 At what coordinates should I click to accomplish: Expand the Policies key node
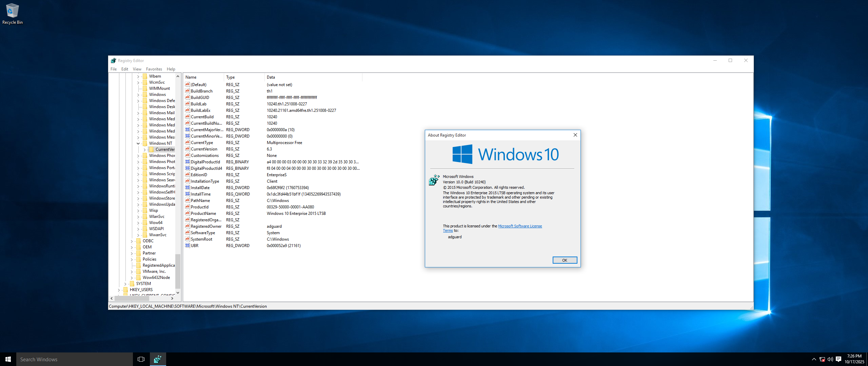(132, 259)
